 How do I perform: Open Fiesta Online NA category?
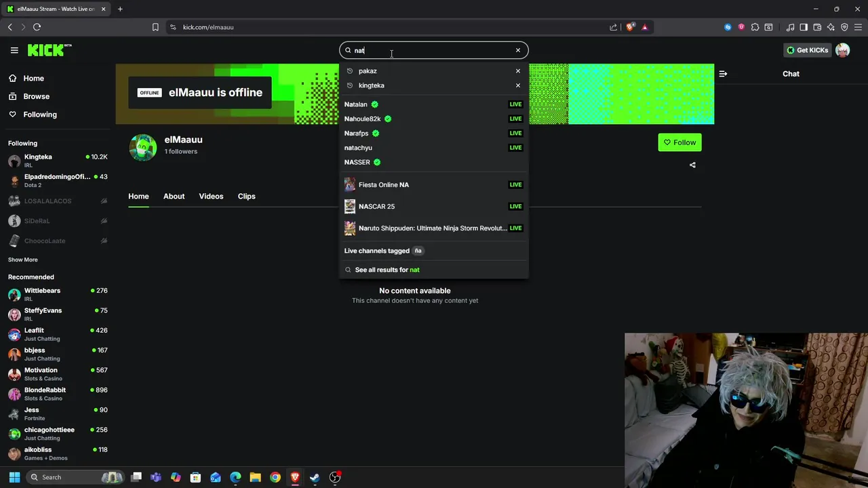click(433, 184)
